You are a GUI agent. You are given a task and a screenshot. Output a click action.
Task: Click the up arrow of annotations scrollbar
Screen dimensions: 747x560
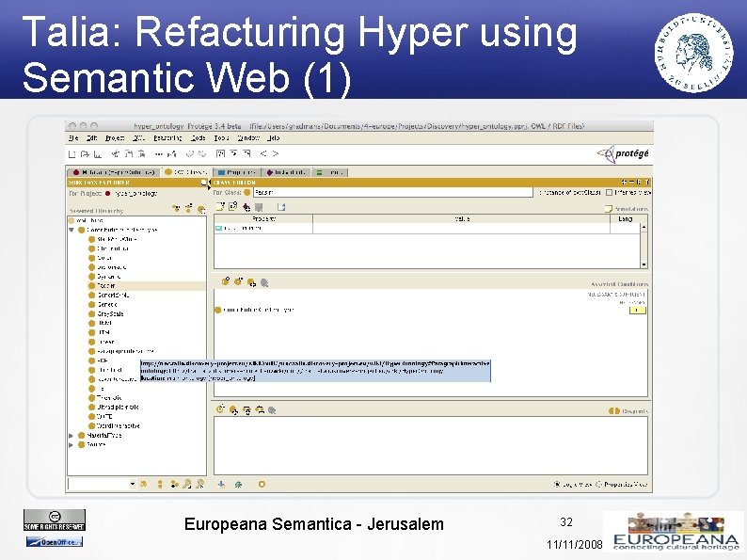tap(644, 228)
